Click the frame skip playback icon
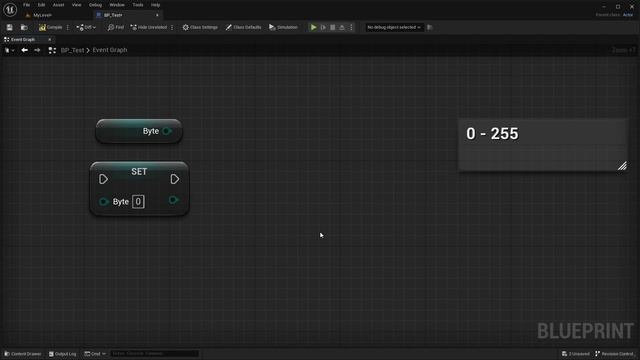Viewport: 640px width, 360px height. (x=323, y=27)
